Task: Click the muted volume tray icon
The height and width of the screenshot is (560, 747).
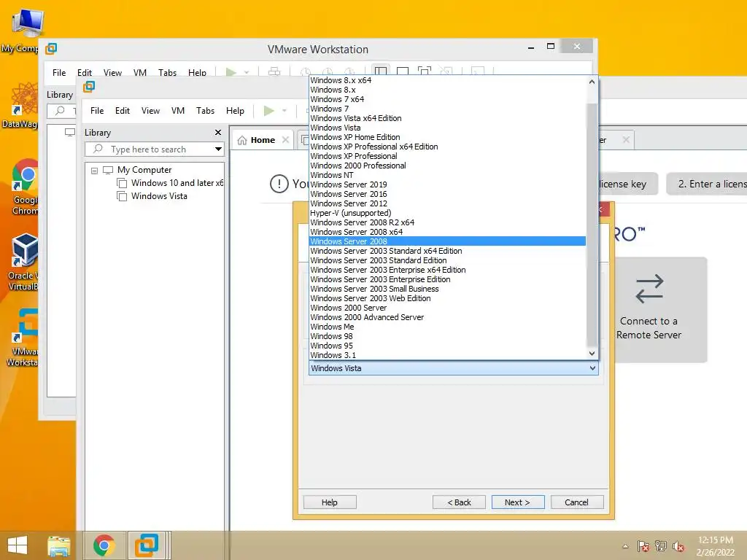Action: coord(678,546)
